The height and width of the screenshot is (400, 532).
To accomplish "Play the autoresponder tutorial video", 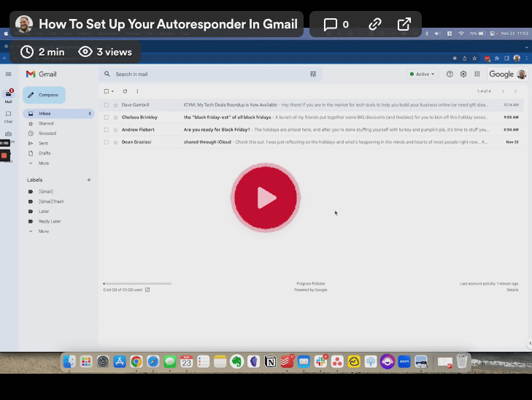I will (266, 198).
